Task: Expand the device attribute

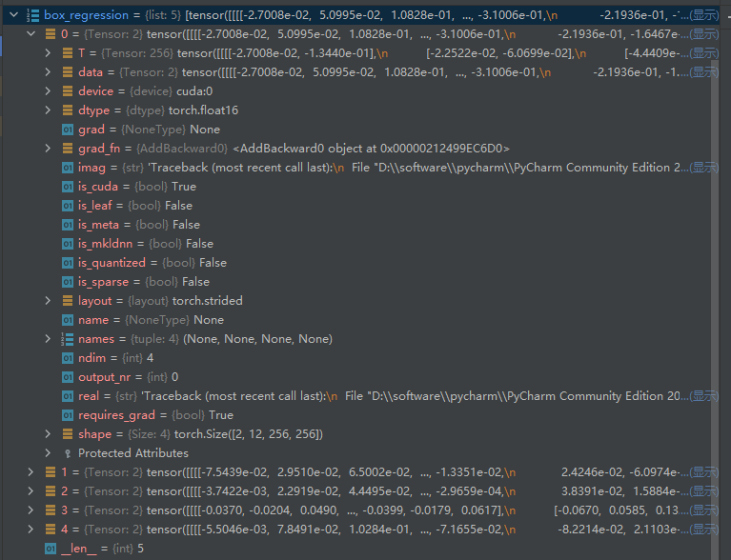Action: [48, 91]
